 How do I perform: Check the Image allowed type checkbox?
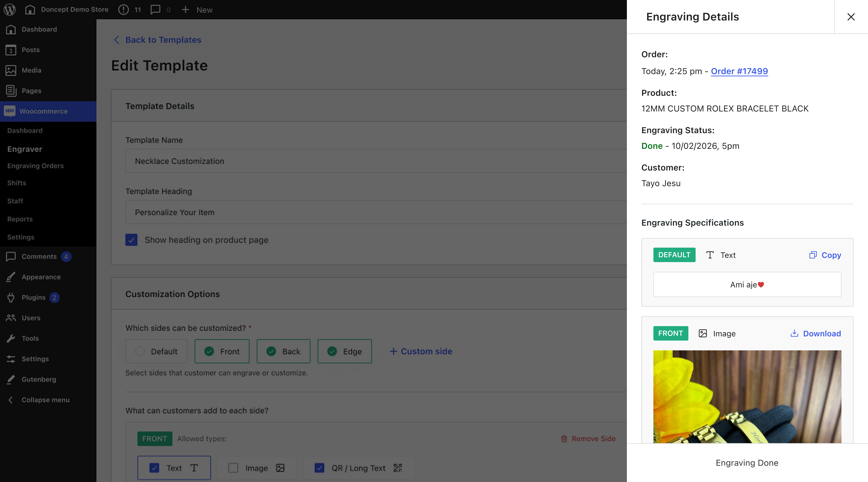[x=233, y=468]
